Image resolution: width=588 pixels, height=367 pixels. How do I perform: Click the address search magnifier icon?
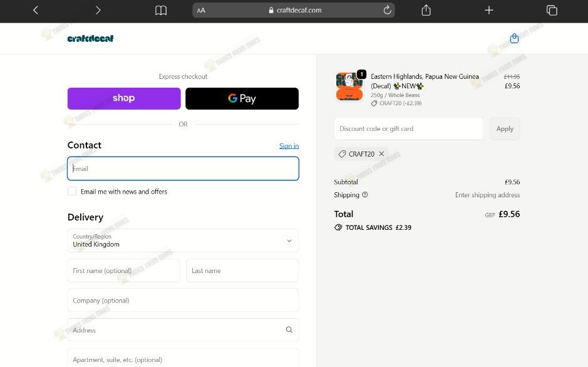(x=289, y=330)
